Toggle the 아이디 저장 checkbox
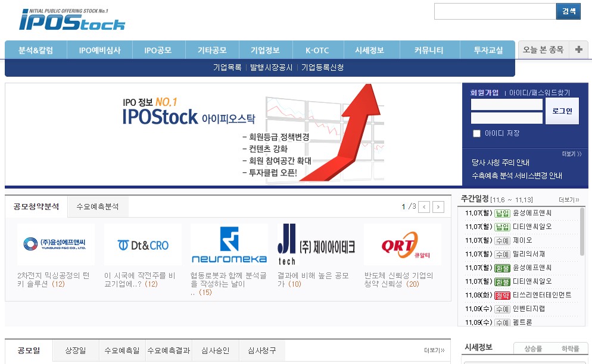The width and height of the screenshot is (592, 364). click(x=476, y=134)
